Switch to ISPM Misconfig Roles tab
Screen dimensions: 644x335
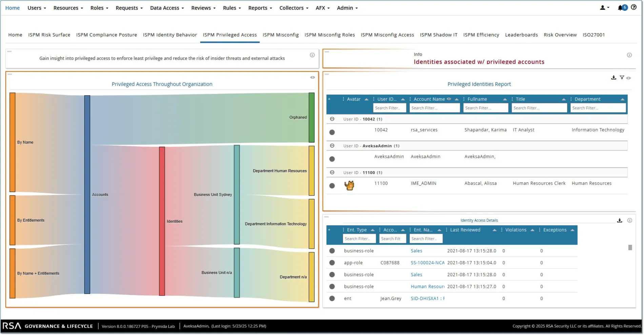329,35
